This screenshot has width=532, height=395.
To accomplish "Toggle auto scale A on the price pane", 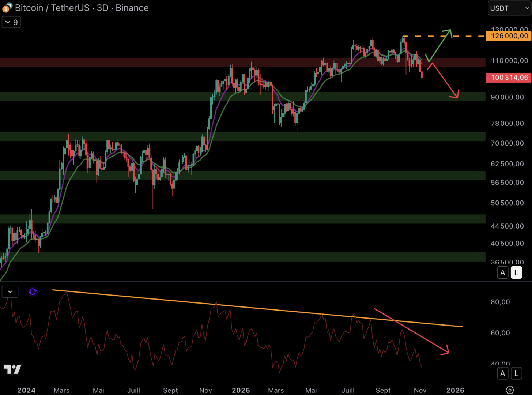I will [x=502, y=272].
